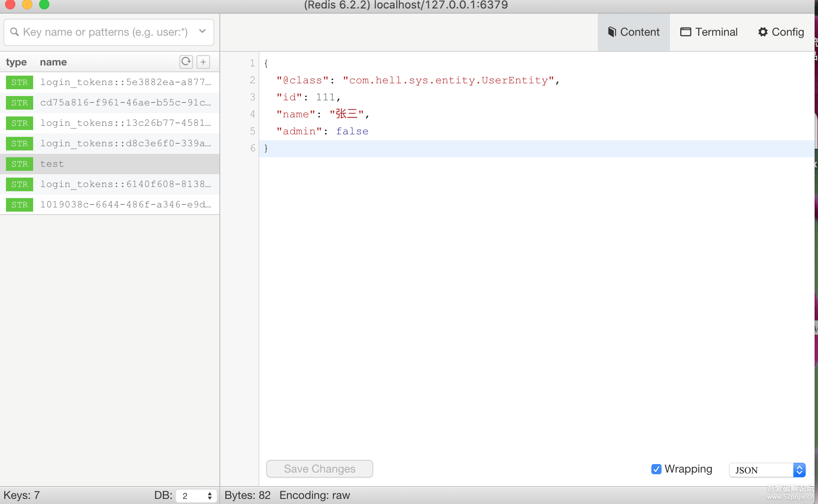Click the Content tab book icon

[612, 32]
